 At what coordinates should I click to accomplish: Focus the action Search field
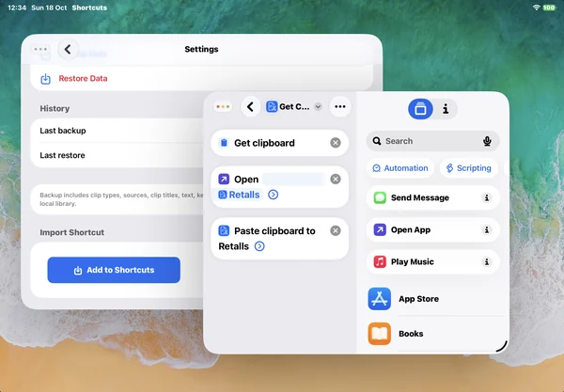pyautogui.click(x=432, y=141)
